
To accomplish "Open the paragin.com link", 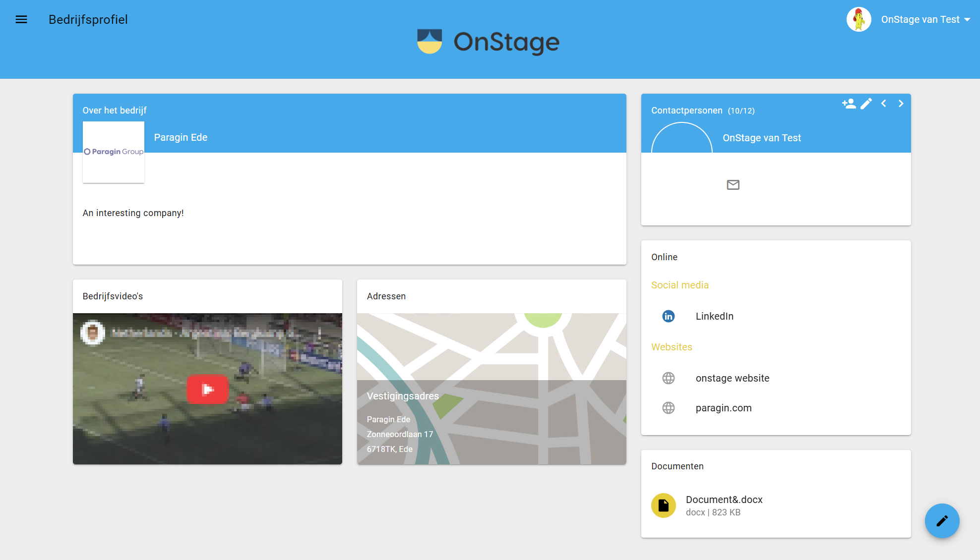I will [723, 408].
